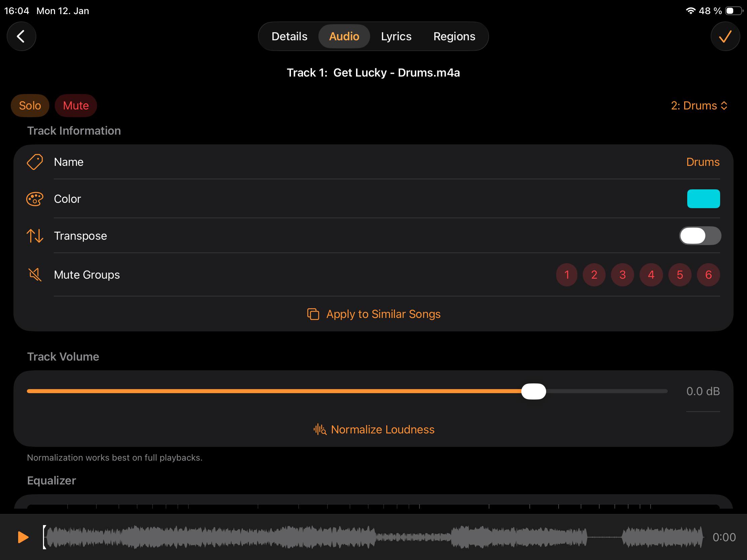Click the name tag icon
This screenshot has height=560, width=747.
click(x=34, y=162)
